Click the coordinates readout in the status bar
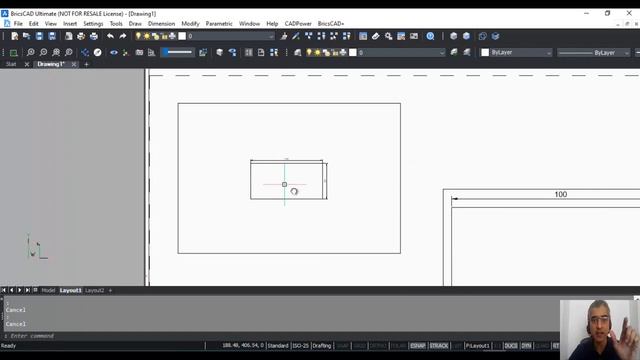 (x=242, y=346)
